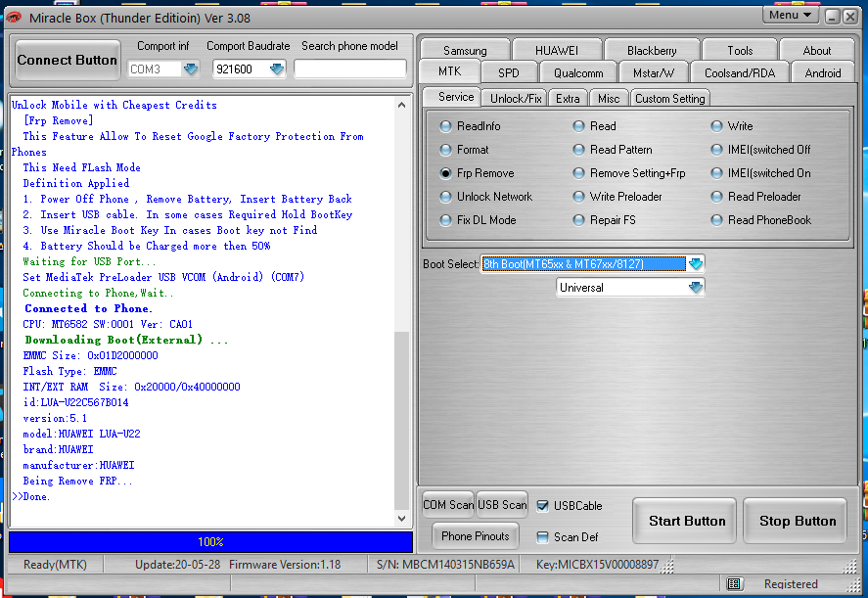
Task: Open the Unlock/Fix sub-tab
Action: [x=516, y=99]
